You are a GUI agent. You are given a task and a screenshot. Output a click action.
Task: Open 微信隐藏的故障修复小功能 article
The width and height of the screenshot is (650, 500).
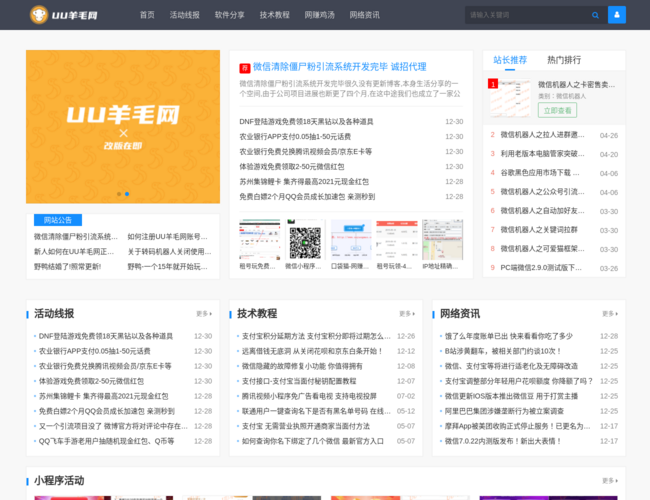(x=302, y=366)
